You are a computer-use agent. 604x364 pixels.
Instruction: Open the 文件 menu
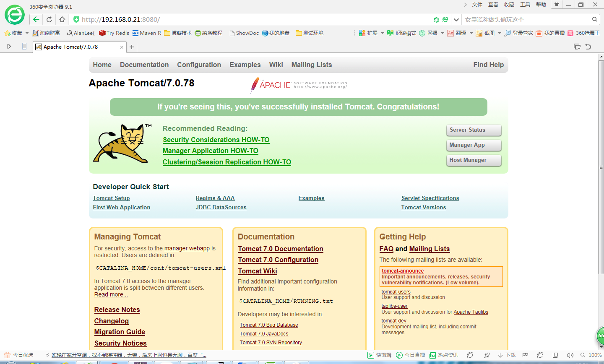(x=477, y=5)
